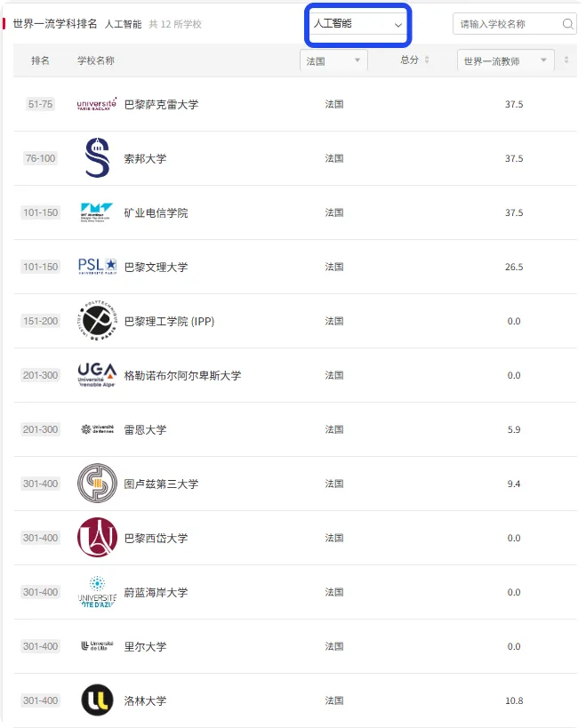The image size is (586, 728).
Task: Click the 请输入学校名称 search field
Action: 515,24
